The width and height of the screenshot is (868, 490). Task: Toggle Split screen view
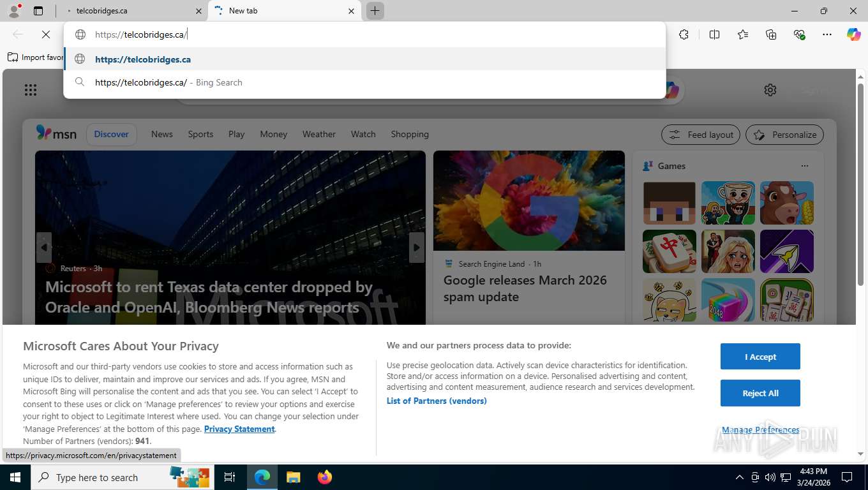(714, 34)
